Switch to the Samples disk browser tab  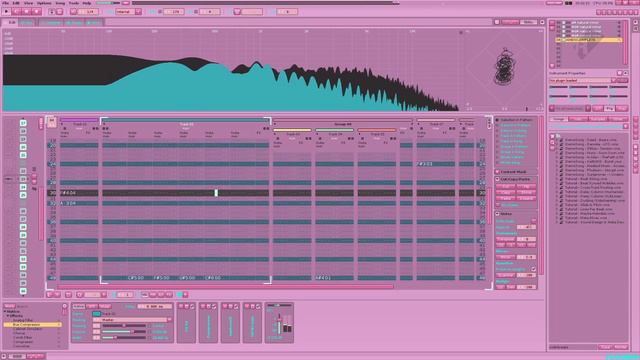pyautogui.click(x=598, y=119)
